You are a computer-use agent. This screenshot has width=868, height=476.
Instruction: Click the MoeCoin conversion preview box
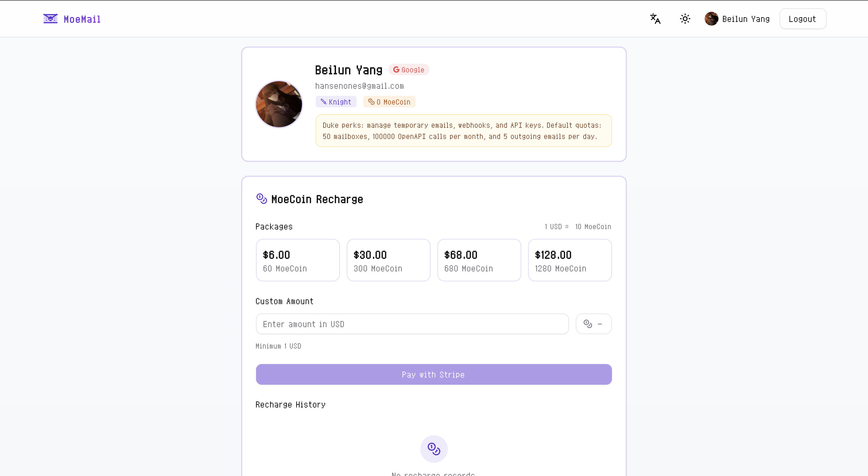[593, 324]
